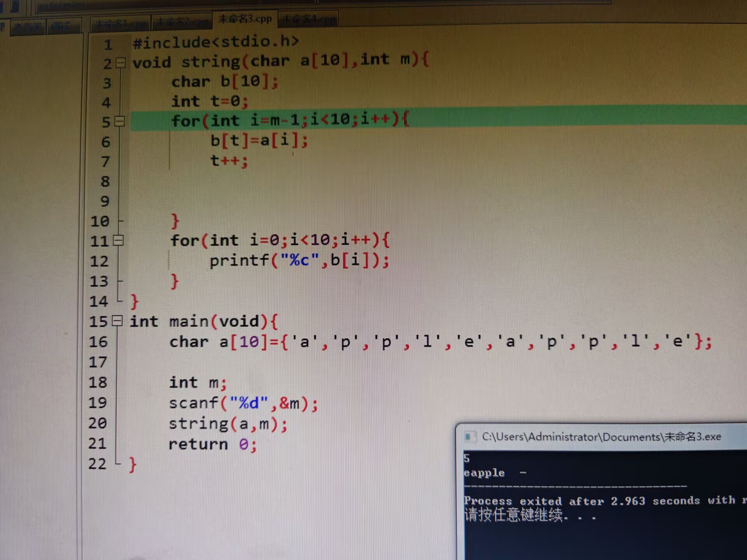Click the return 0 statement
This screenshot has height=560, width=747.
click(212, 444)
